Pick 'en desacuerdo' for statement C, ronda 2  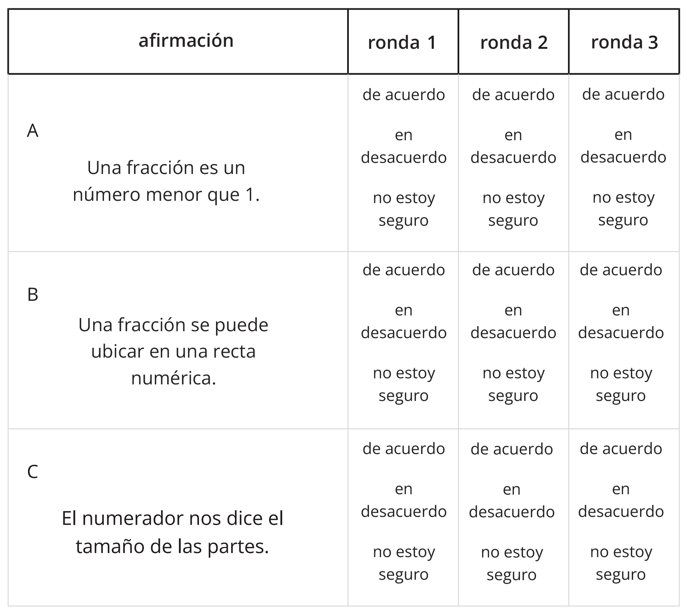[x=512, y=501]
